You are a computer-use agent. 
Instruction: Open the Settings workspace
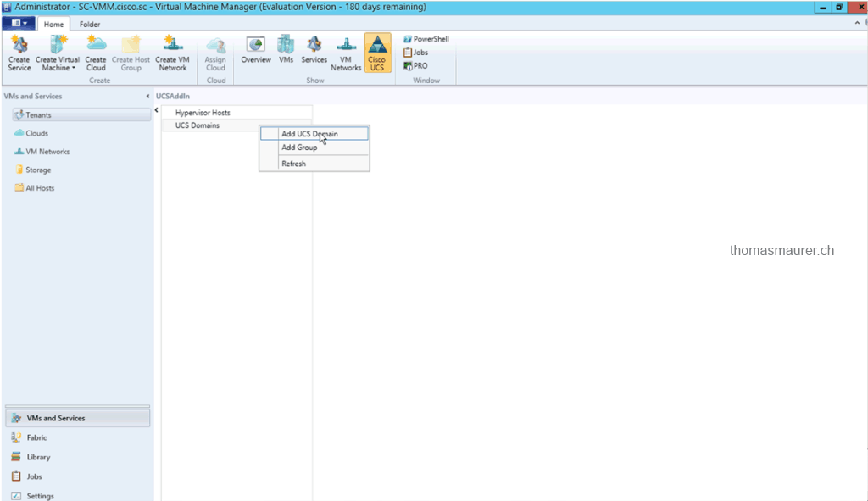[x=77, y=495]
